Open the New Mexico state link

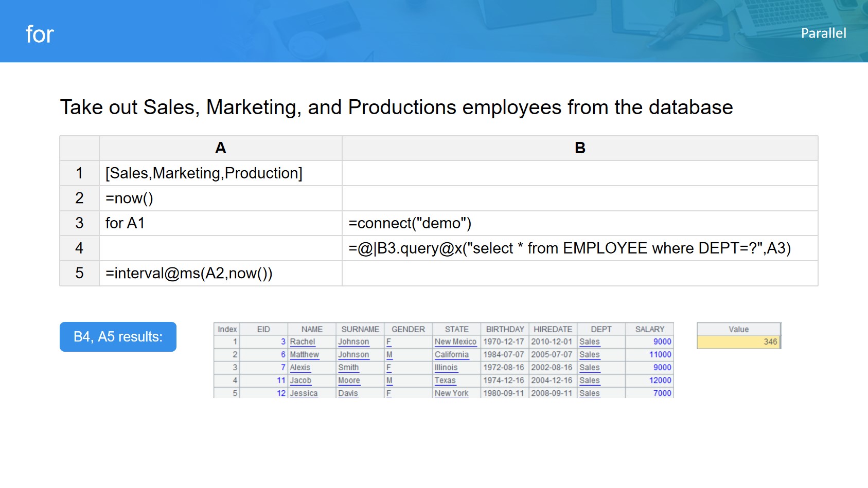[455, 342]
